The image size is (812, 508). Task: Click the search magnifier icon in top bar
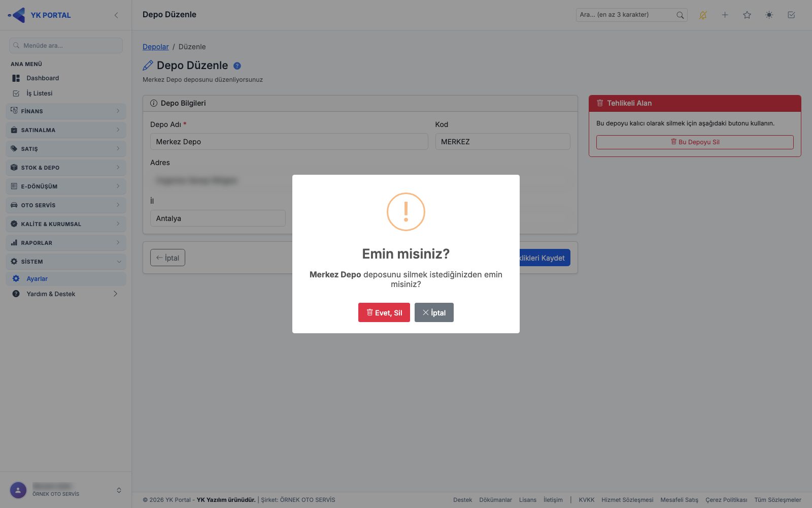[680, 15]
